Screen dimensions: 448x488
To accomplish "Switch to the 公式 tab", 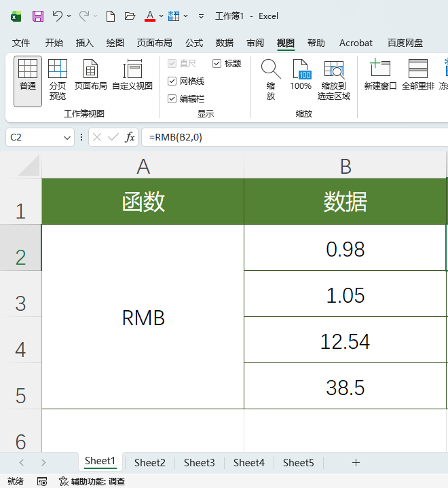I will tap(194, 43).
